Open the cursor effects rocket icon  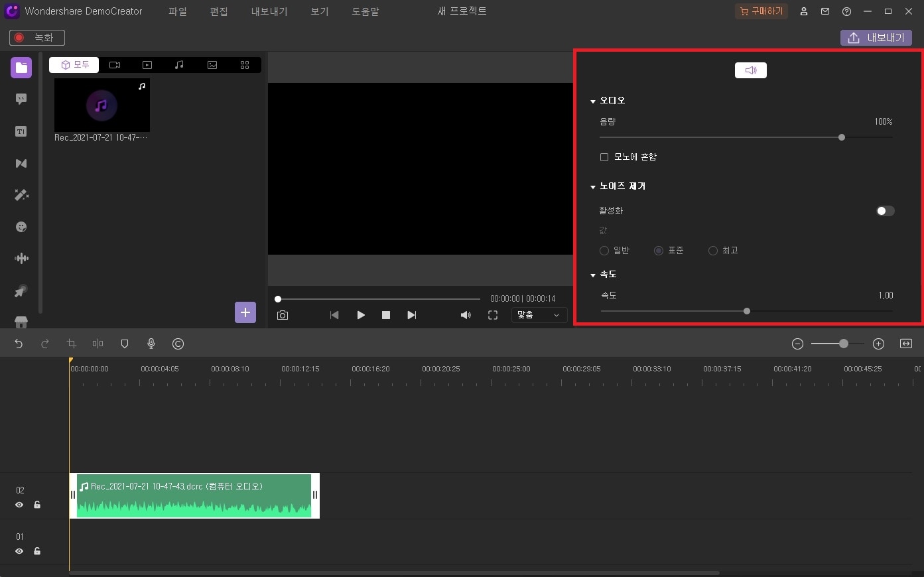pyautogui.click(x=21, y=290)
